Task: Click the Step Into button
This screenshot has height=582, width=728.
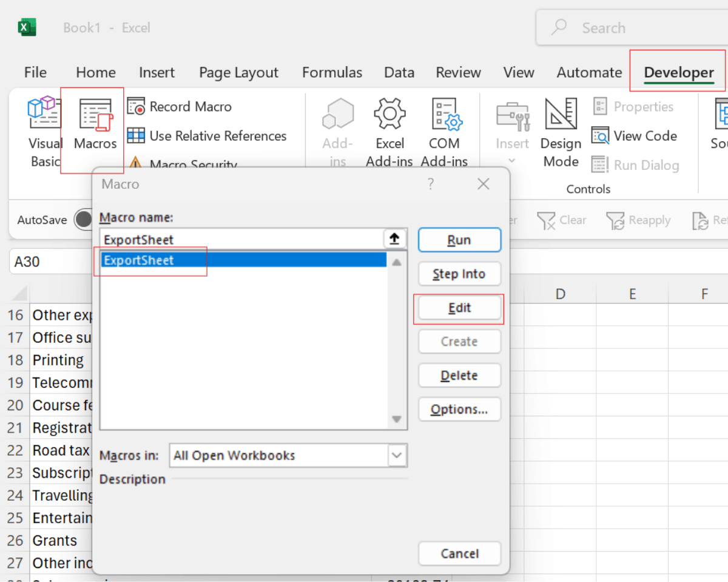Action: 459,274
